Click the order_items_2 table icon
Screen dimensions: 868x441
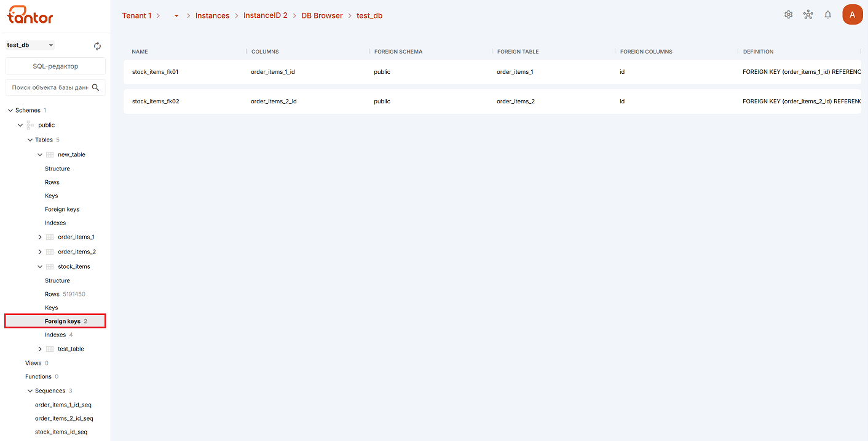[50, 252]
